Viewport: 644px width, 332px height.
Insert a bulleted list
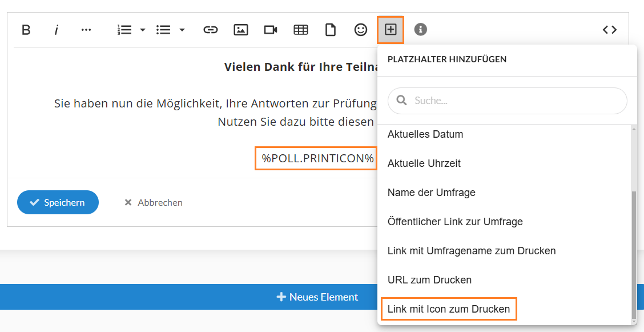[x=163, y=30]
